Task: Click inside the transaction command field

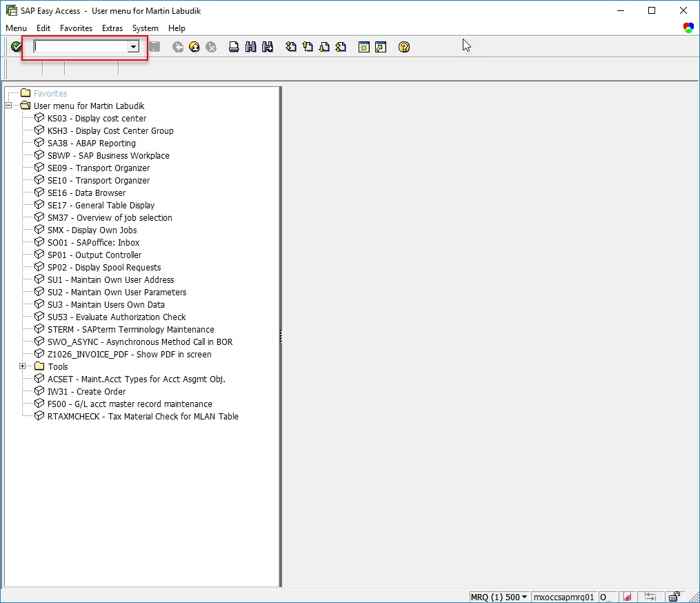Action: (x=81, y=46)
